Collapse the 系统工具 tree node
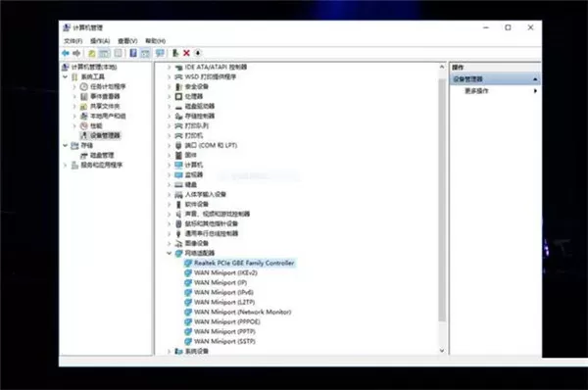 point(66,76)
